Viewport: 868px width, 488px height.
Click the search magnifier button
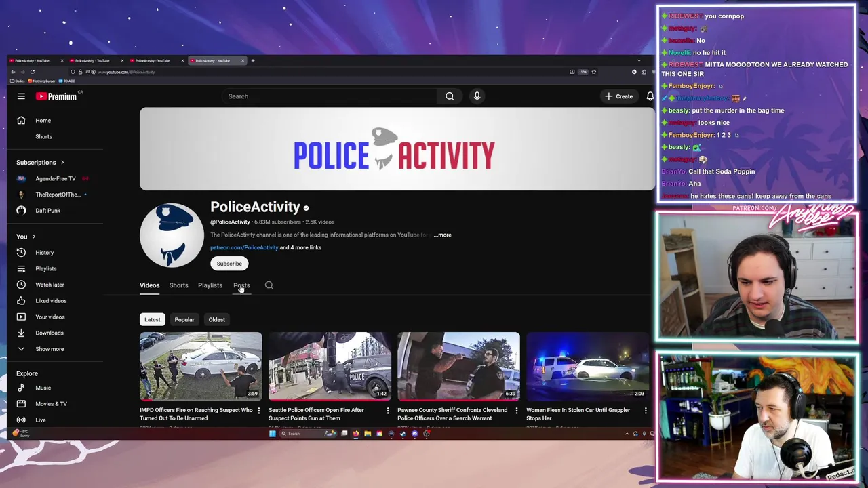click(x=450, y=96)
